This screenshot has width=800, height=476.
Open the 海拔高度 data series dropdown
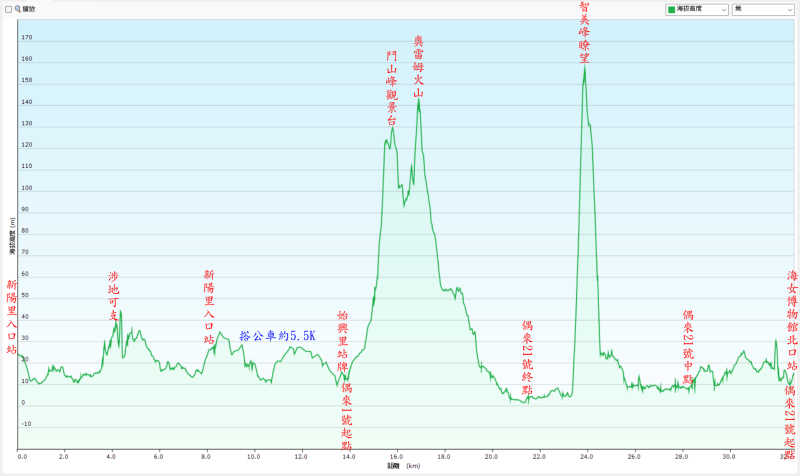[x=696, y=9]
